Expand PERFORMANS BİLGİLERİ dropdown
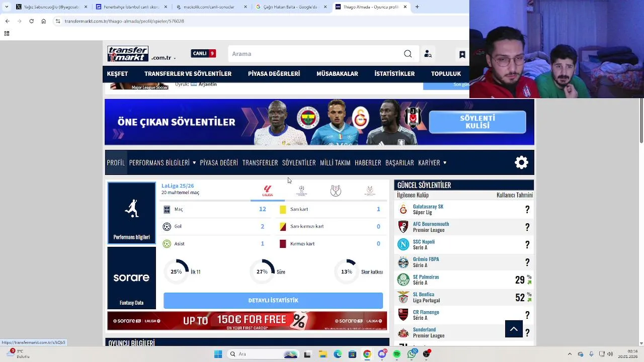Image resolution: width=644 pixels, height=362 pixels. pyautogui.click(x=163, y=162)
